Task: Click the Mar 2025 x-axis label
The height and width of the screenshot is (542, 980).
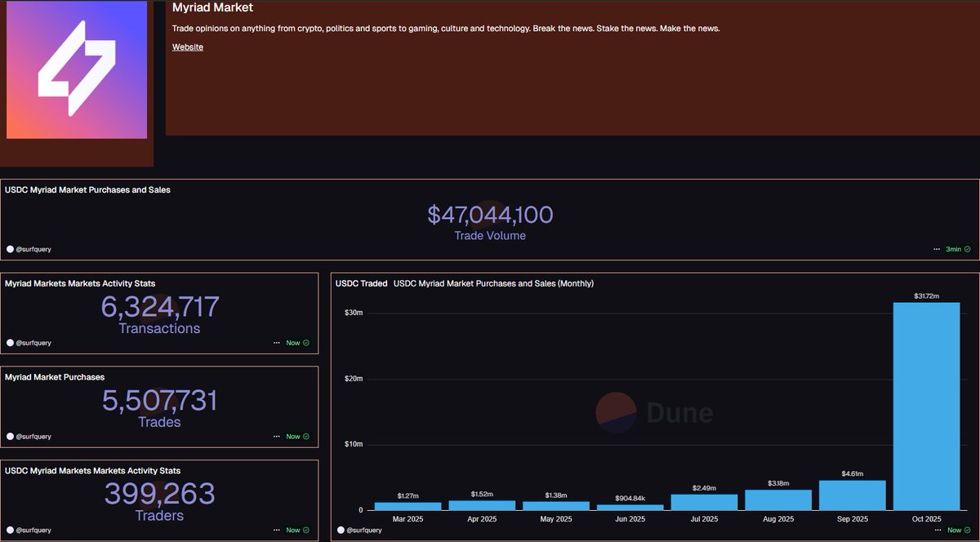Action: tap(408, 519)
